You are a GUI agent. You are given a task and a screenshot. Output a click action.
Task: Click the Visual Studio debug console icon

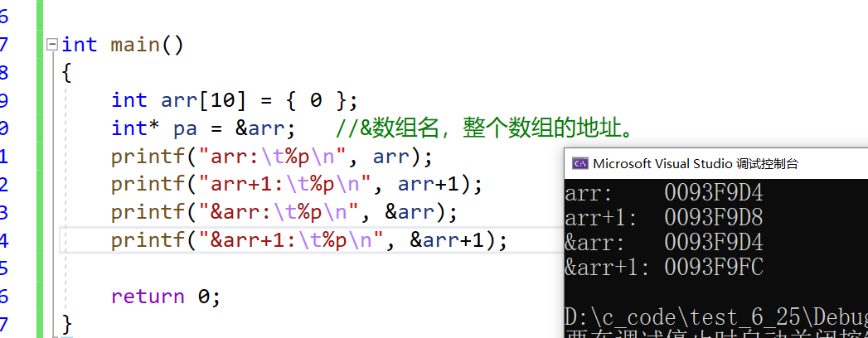[x=579, y=163]
